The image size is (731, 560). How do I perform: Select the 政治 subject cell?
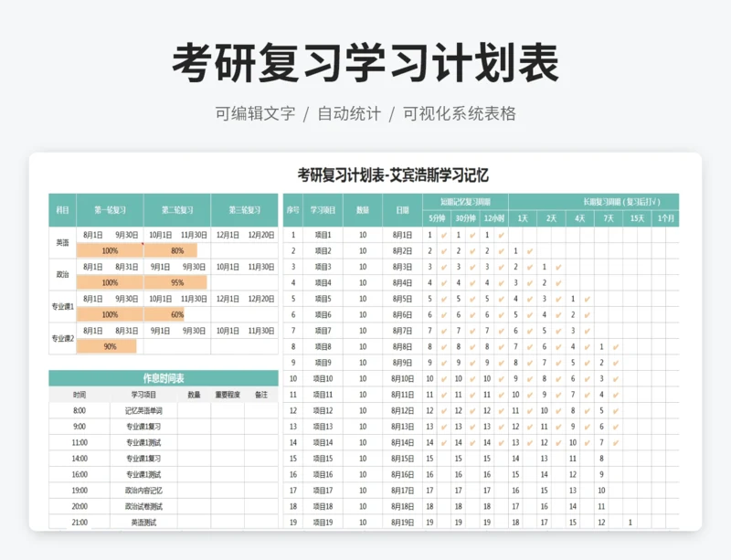pyautogui.click(x=62, y=275)
